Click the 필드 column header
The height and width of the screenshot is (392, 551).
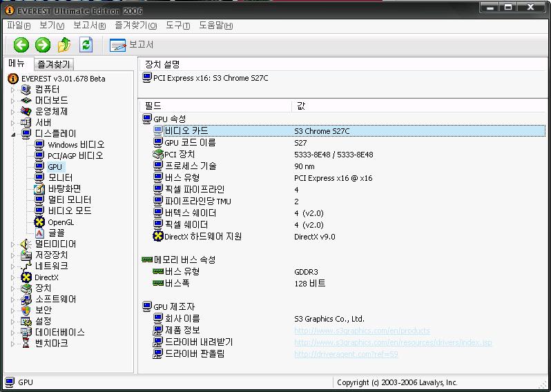coord(215,106)
